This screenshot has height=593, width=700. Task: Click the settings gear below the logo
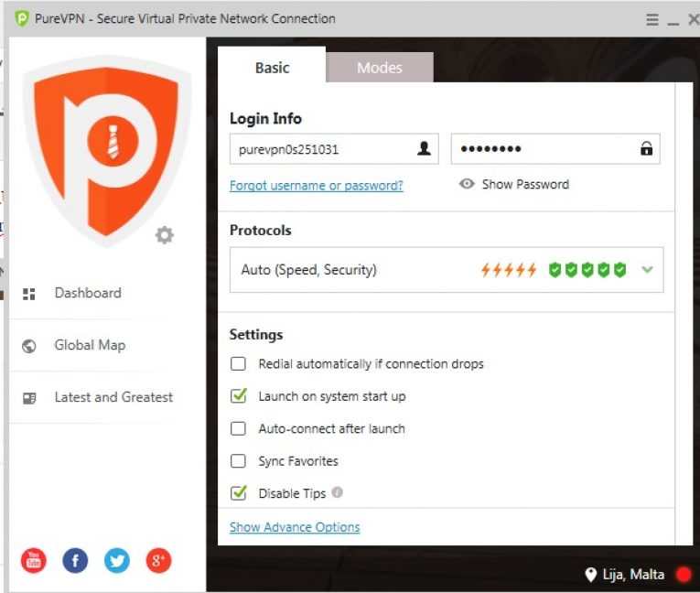pyautogui.click(x=165, y=235)
